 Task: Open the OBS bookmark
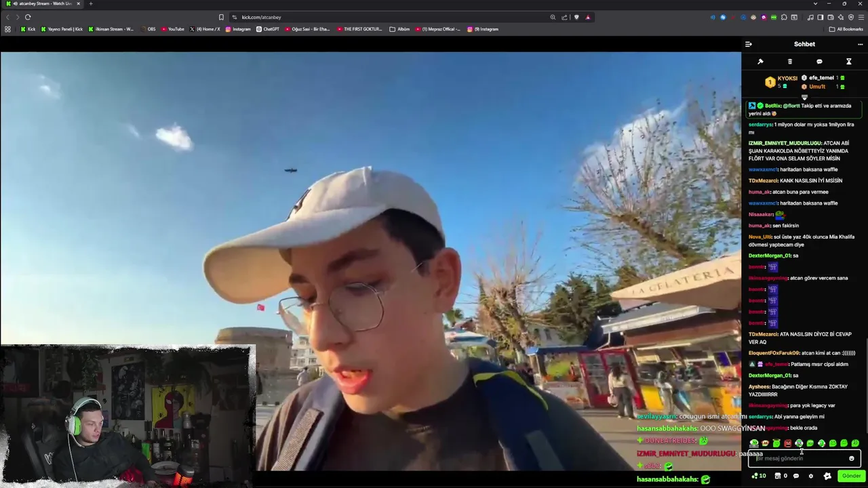(x=148, y=29)
